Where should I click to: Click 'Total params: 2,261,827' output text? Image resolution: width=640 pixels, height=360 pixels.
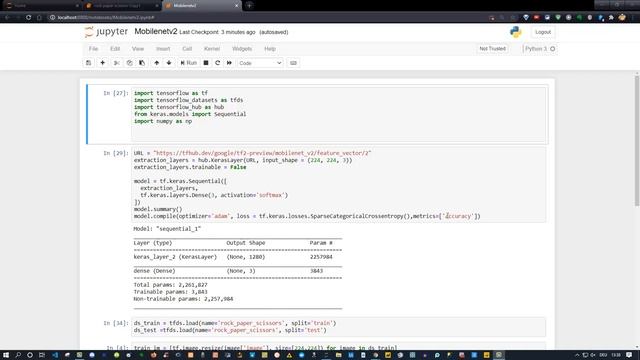tap(171, 285)
